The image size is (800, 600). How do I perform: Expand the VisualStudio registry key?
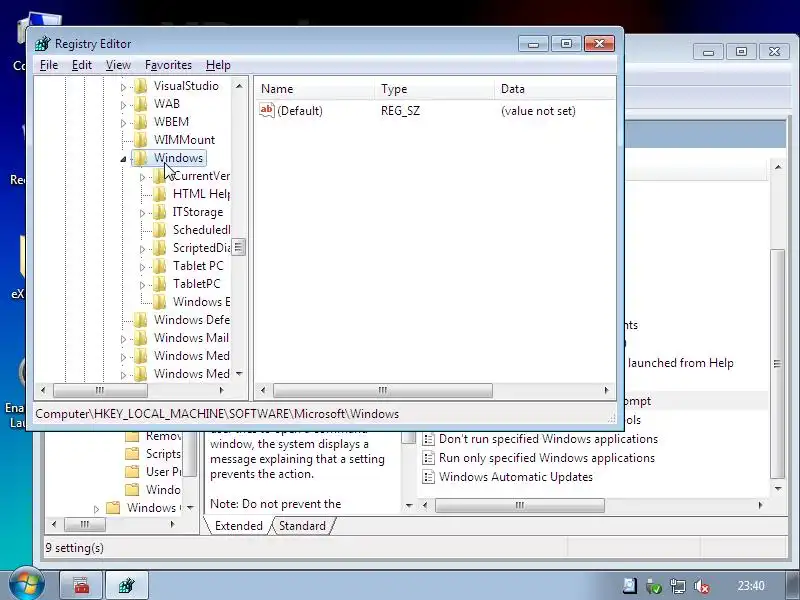tap(123, 87)
